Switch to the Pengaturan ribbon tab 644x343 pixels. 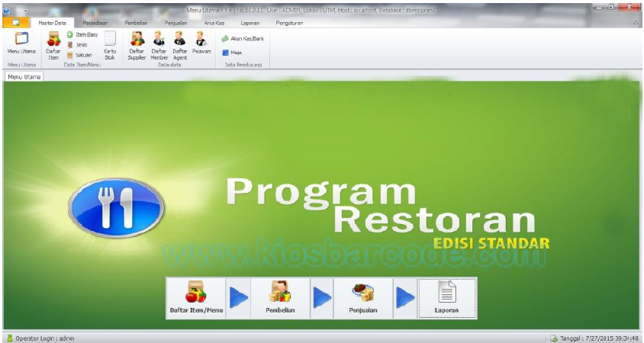pos(291,24)
